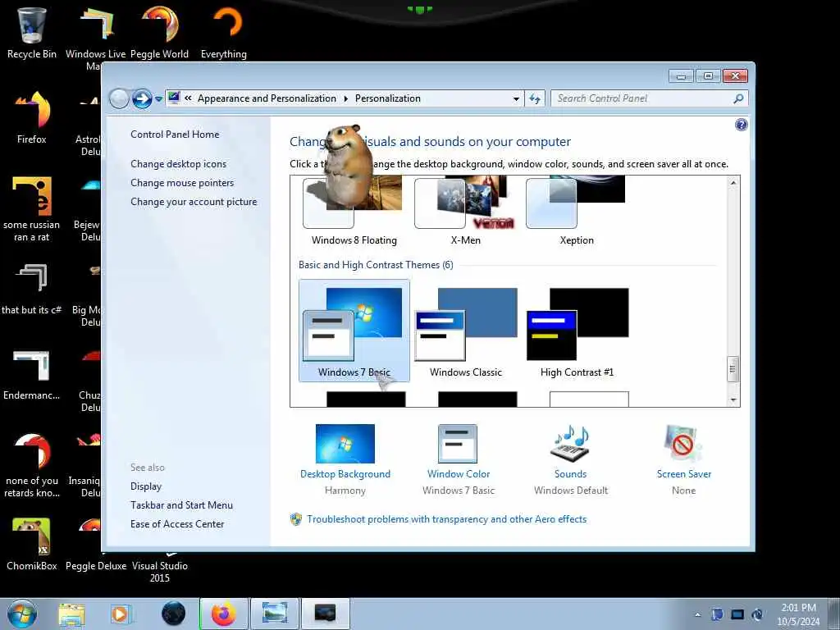Select the Firefox desktop shortcut
The image size is (840, 630).
[32, 118]
